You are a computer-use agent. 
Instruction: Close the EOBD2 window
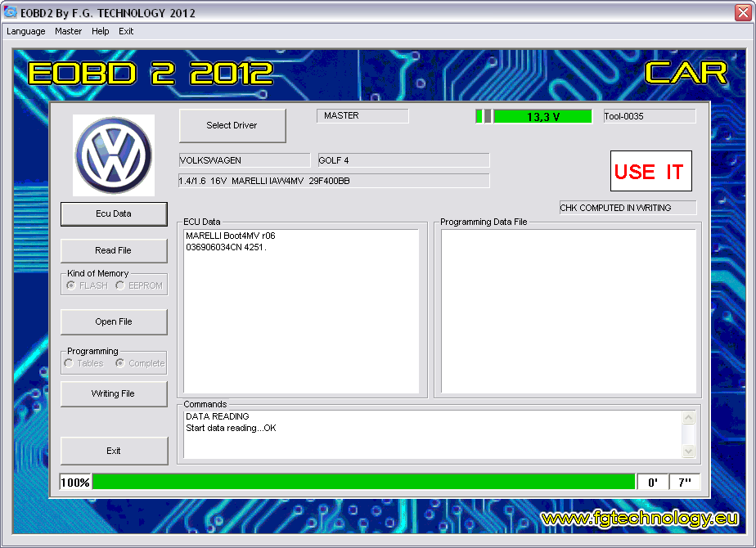click(x=743, y=12)
